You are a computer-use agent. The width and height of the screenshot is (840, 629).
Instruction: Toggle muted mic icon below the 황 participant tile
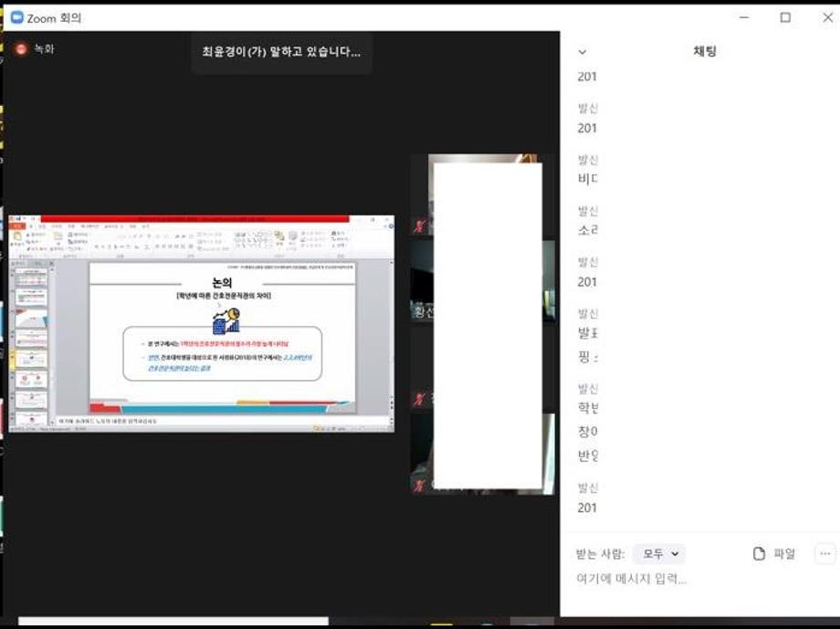coord(419,399)
